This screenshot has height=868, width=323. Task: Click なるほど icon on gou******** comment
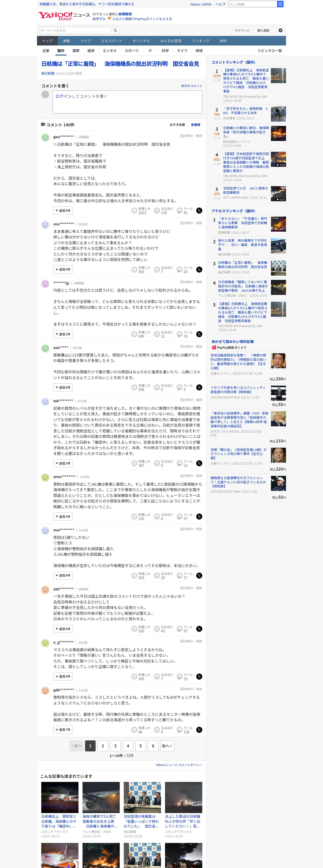[x=157, y=211]
